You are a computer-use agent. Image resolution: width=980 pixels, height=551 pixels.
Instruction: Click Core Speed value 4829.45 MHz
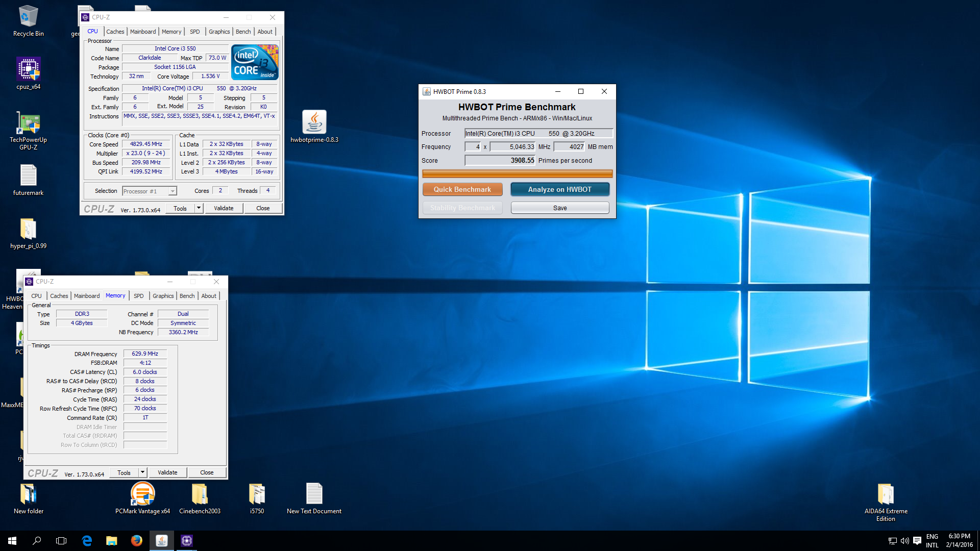[x=146, y=144]
